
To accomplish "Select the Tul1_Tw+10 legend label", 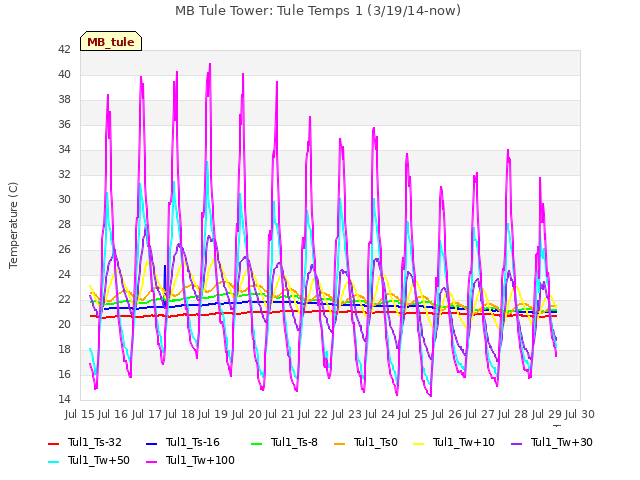I will [x=464, y=442].
